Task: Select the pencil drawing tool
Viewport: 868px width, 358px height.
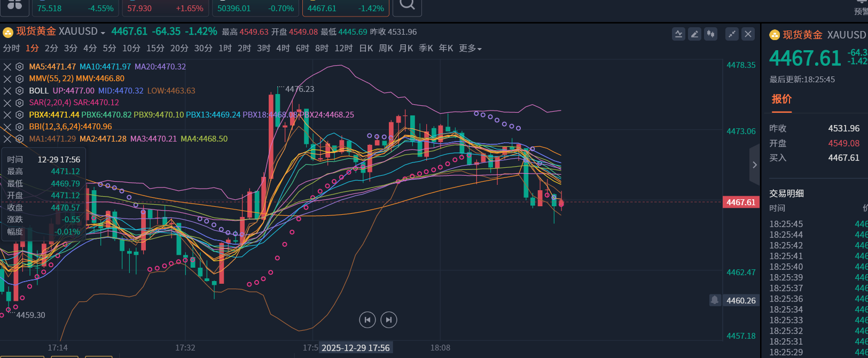Action: click(x=694, y=34)
